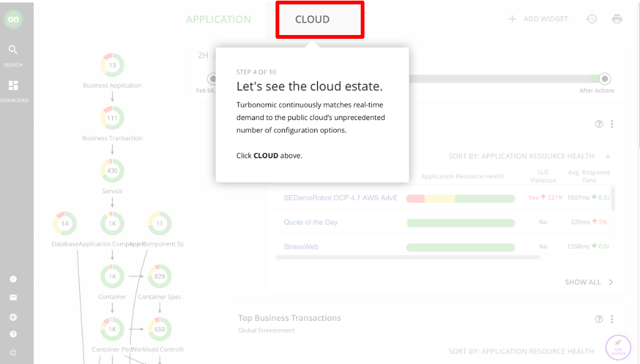Open the CLOUD tab
The width and height of the screenshot is (640, 364).
[x=312, y=19]
